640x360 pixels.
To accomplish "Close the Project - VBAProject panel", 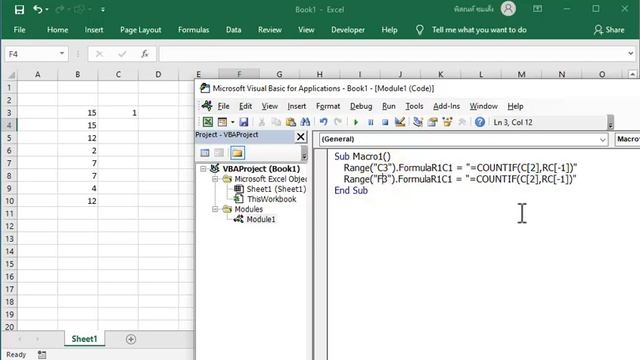I will pos(300,137).
